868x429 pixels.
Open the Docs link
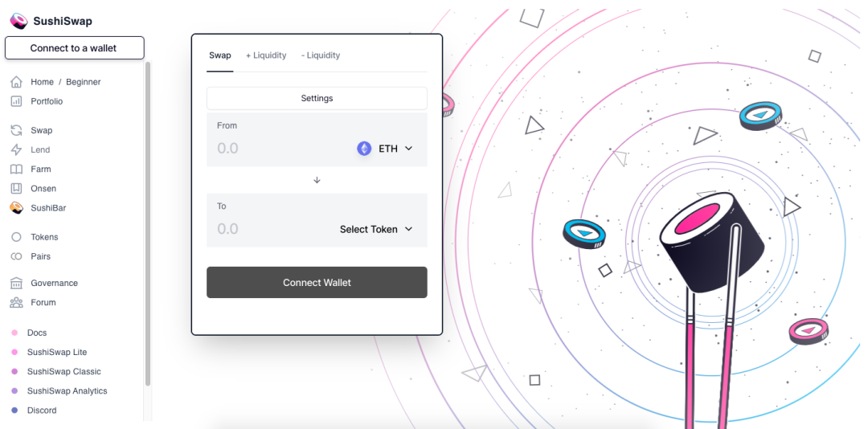(x=37, y=333)
